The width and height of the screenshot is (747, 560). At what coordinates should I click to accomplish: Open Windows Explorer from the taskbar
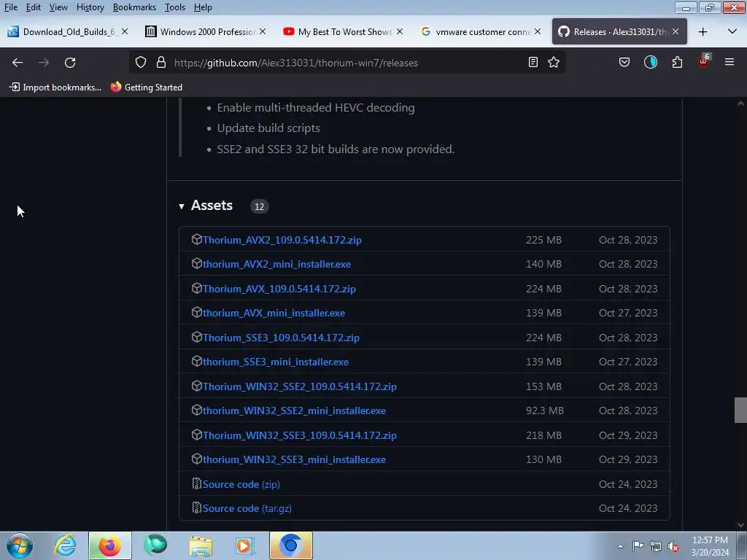pos(201,545)
